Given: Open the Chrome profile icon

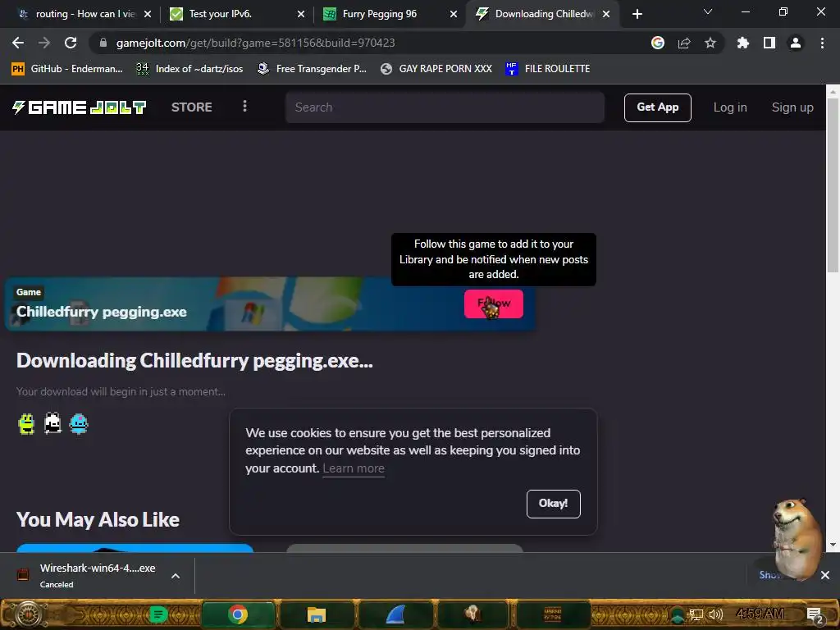Looking at the screenshot, I should pyautogui.click(x=796, y=43).
